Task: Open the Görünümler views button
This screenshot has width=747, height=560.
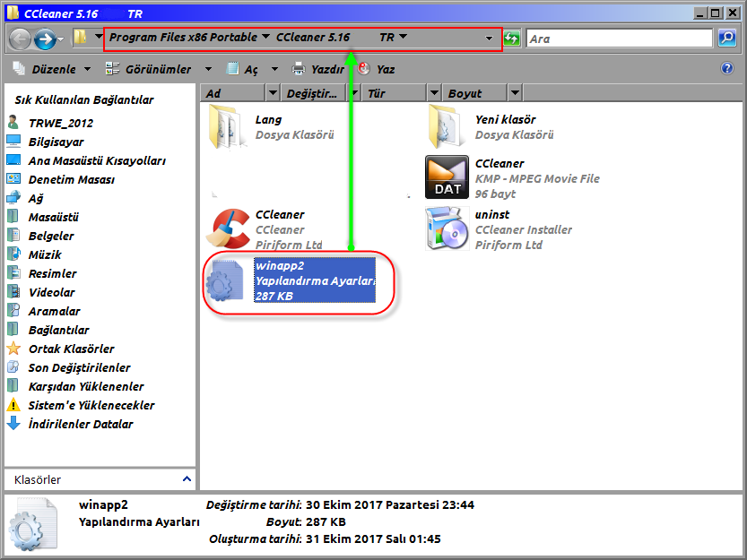Action: click(149, 69)
